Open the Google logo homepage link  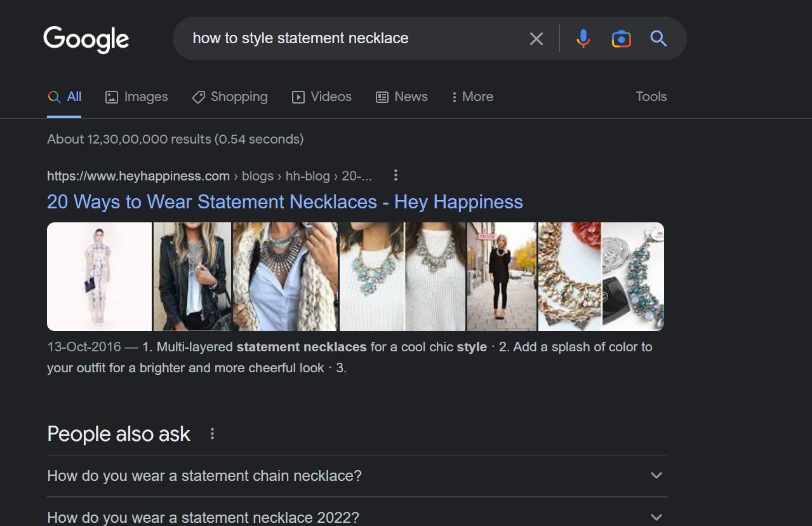(86, 39)
